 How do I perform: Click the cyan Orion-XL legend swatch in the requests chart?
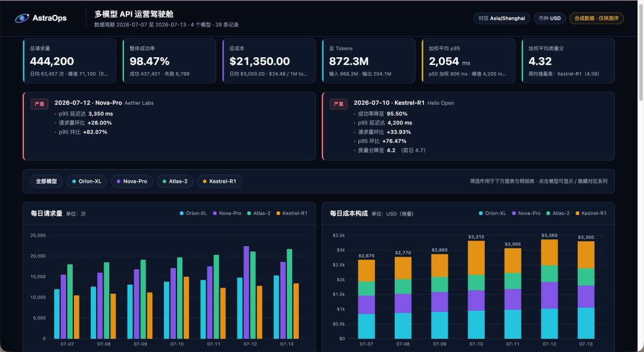(181, 213)
